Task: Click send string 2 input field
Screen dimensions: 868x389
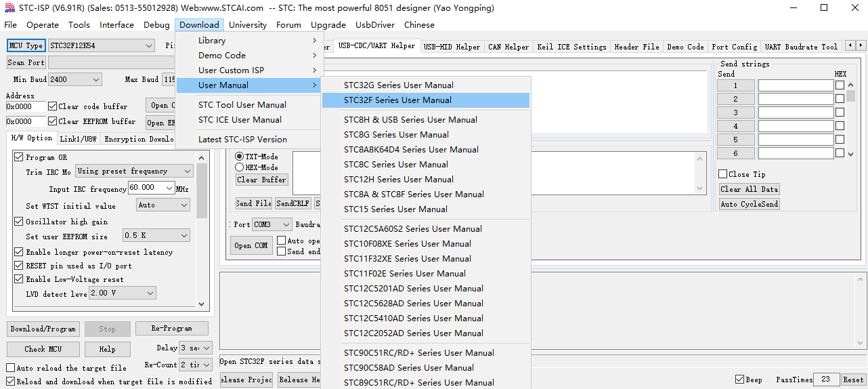Action: 796,99
